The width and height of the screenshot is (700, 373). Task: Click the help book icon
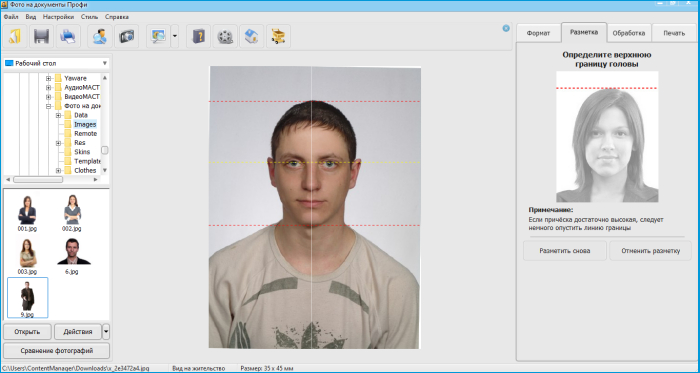pyautogui.click(x=198, y=37)
